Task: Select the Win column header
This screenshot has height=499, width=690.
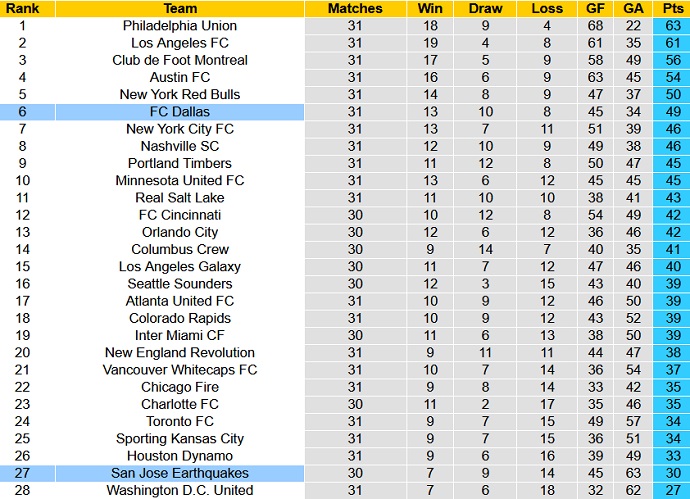Action: (430, 8)
